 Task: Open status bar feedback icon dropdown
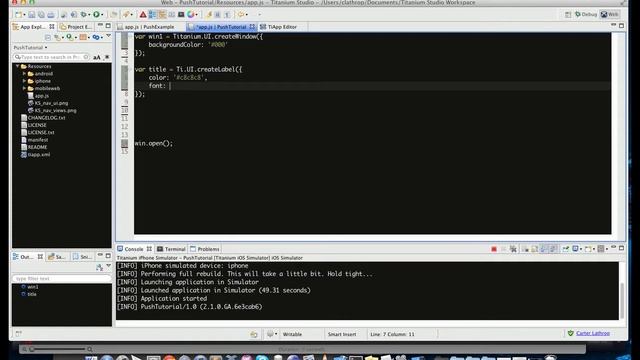(276, 334)
